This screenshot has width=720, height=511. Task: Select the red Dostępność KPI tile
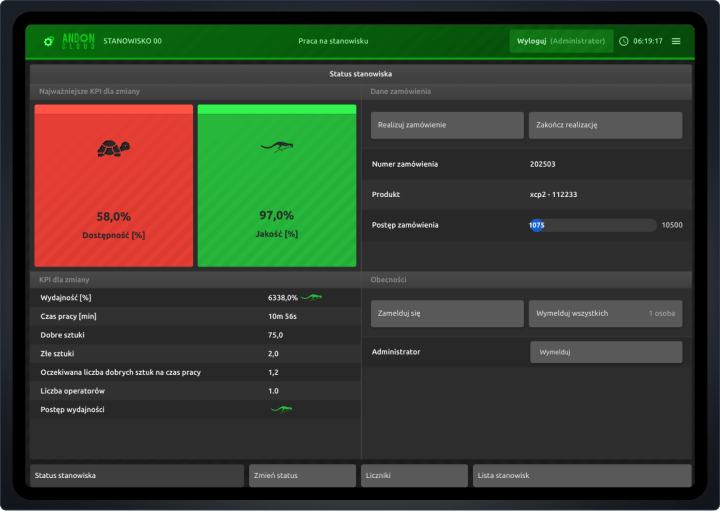(113, 186)
